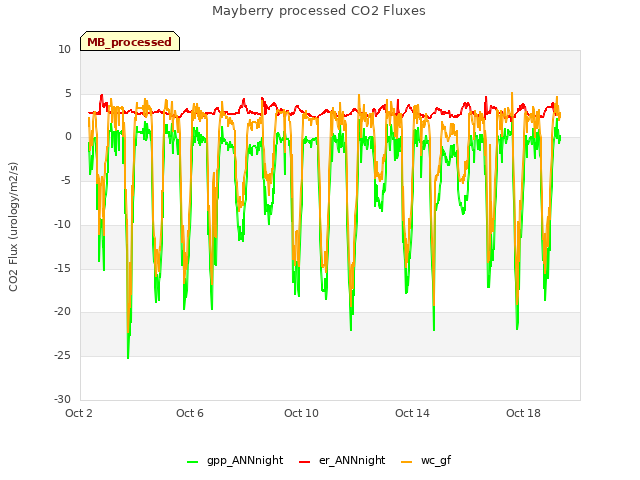Image resolution: width=640 pixels, height=480 pixels.
Task: Click the y-axis value -10
Action: pos(62,224)
